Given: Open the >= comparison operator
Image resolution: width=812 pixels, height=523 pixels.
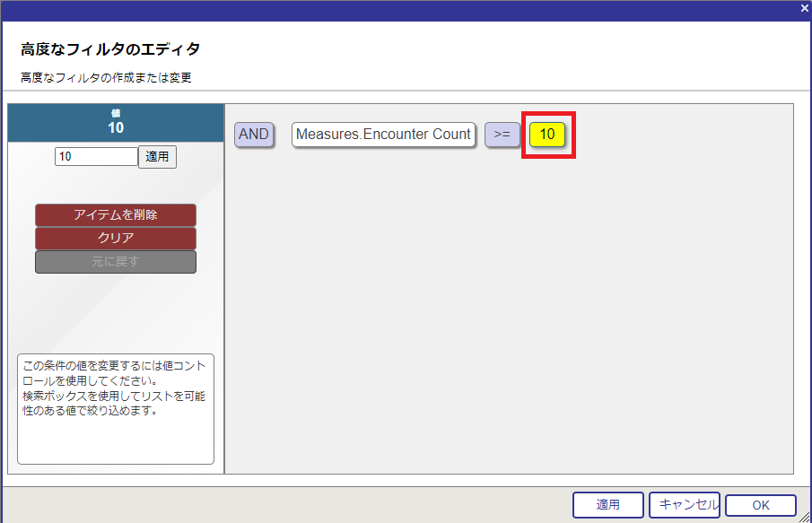Looking at the screenshot, I should [x=502, y=135].
